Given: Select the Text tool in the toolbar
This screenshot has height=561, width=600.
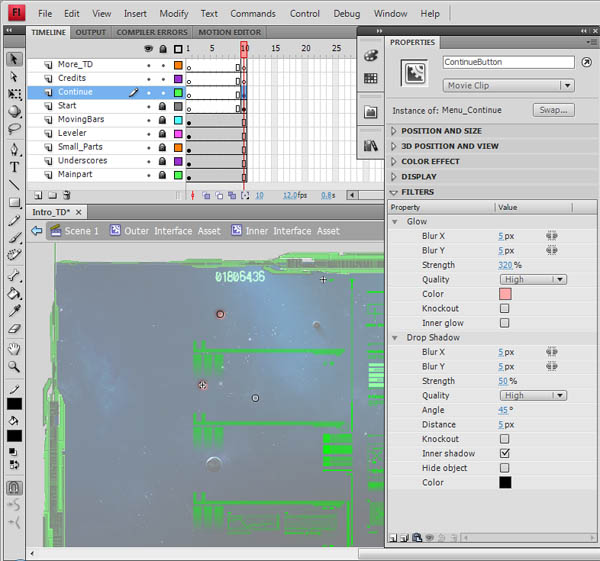Looking at the screenshot, I should [14, 167].
